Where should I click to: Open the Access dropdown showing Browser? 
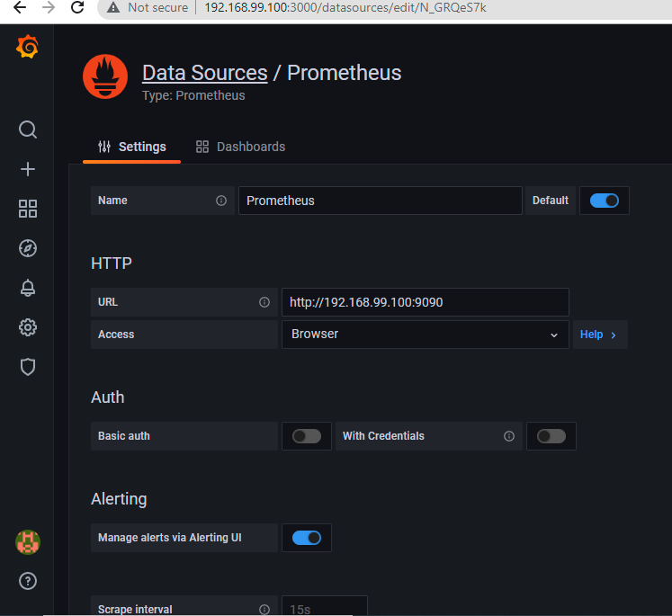click(x=425, y=335)
